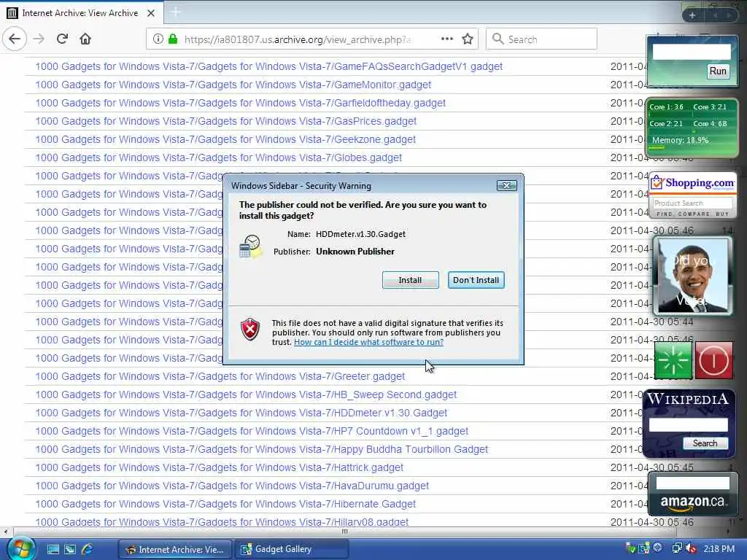Click the Shopping.com logo gadget
The height and width of the screenshot is (560, 747).
pyautogui.click(x=693, y=183)
